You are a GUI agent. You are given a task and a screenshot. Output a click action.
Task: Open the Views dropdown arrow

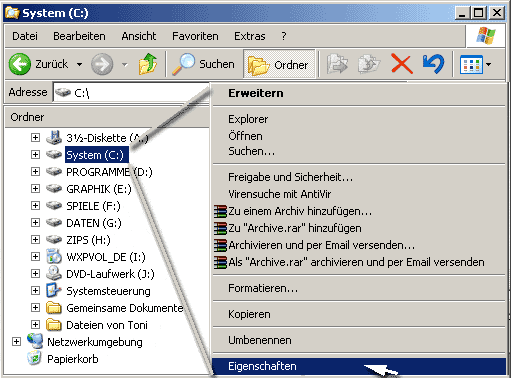coord(488,64)
